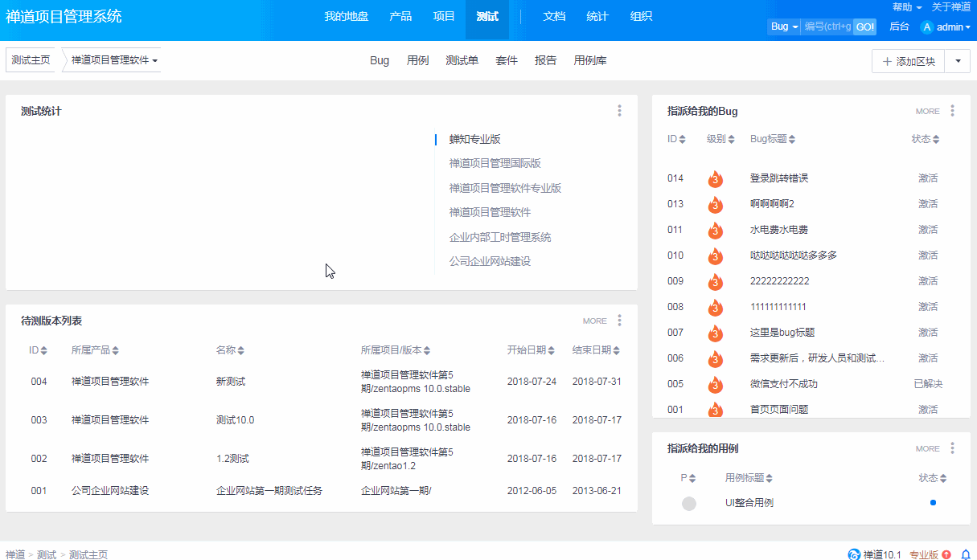Expand the arrow next to 添加区块
The image size is (977, 560).
957,61
